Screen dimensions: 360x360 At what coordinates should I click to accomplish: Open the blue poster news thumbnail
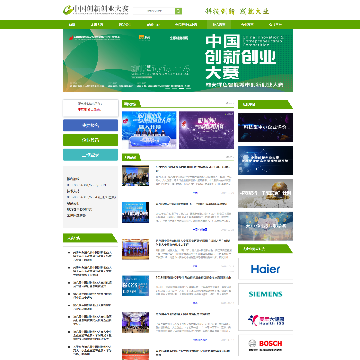click(x=135, y=286)
